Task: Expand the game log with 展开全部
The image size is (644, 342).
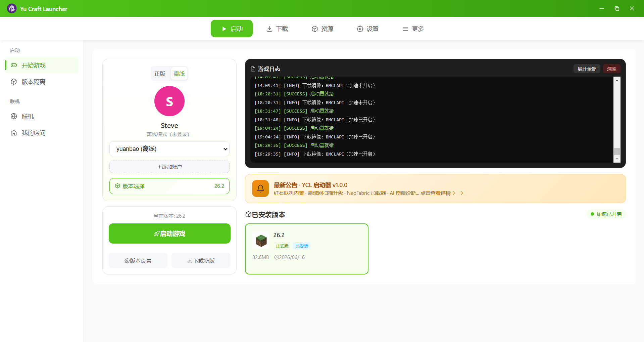Action: [587, 69]
